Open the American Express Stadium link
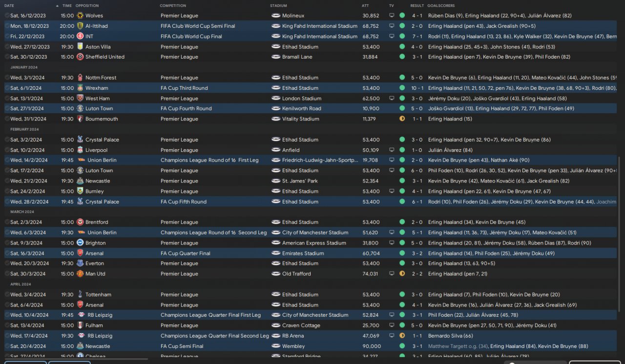 [314, 243]
